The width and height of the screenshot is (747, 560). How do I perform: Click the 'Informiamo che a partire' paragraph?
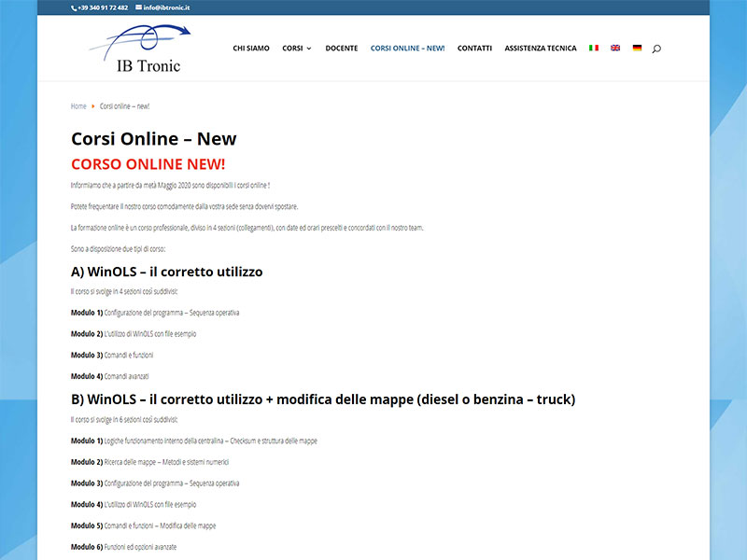[x=171, y=185]
